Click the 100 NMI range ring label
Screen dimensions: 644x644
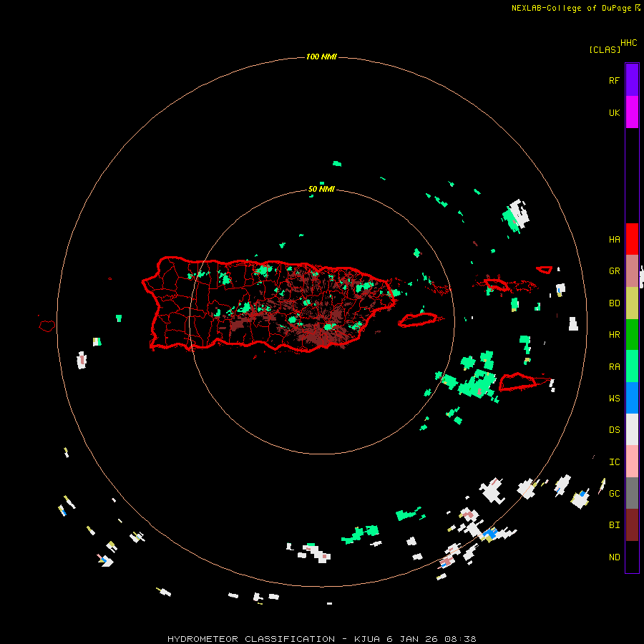click(x=321, y=57)
